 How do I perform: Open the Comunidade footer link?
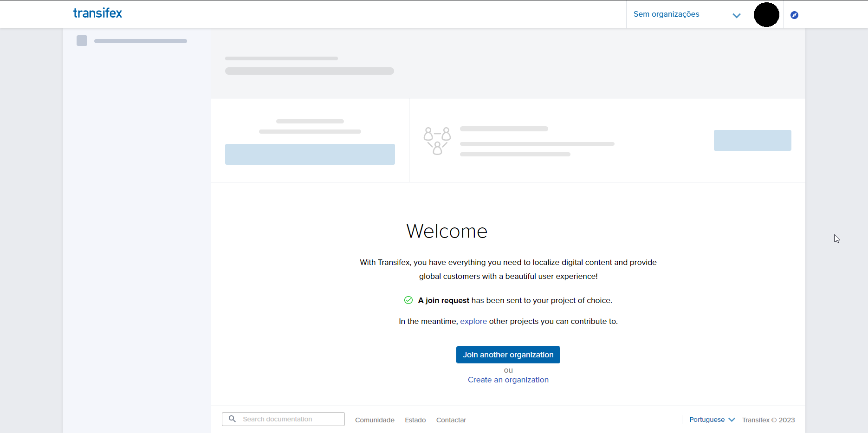[x=375, y=420]
